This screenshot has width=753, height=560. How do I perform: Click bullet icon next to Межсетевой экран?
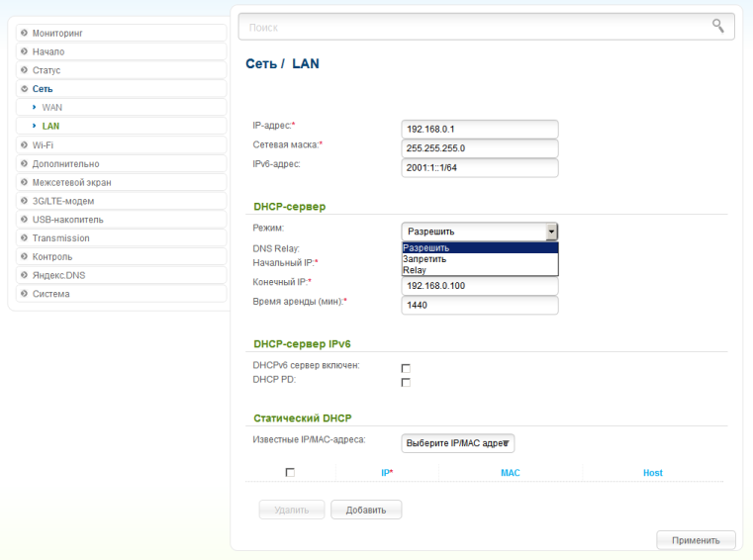[24, 182]
